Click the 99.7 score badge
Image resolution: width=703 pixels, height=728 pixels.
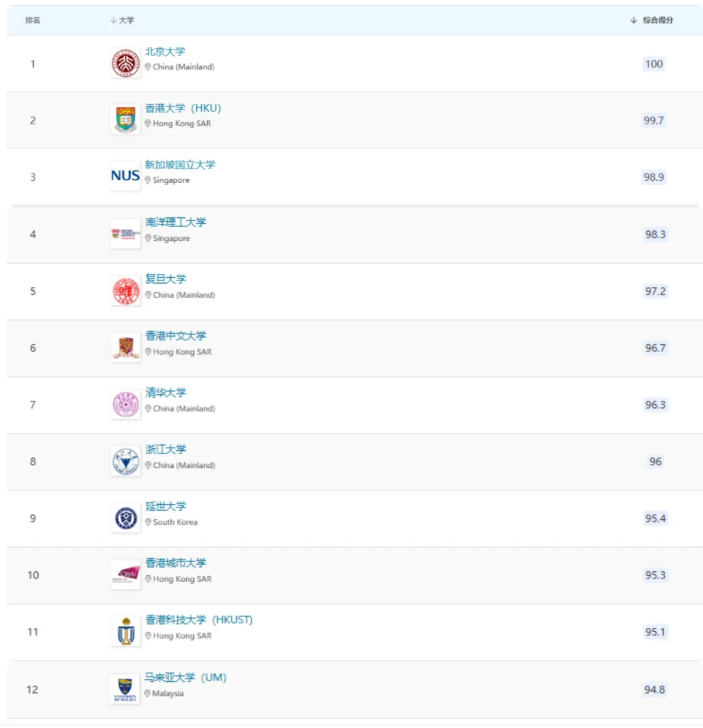pyautogui.click(x=654, y=120)
